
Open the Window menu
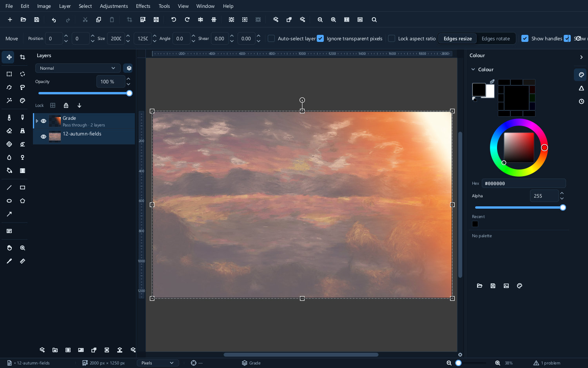[205, 6]
